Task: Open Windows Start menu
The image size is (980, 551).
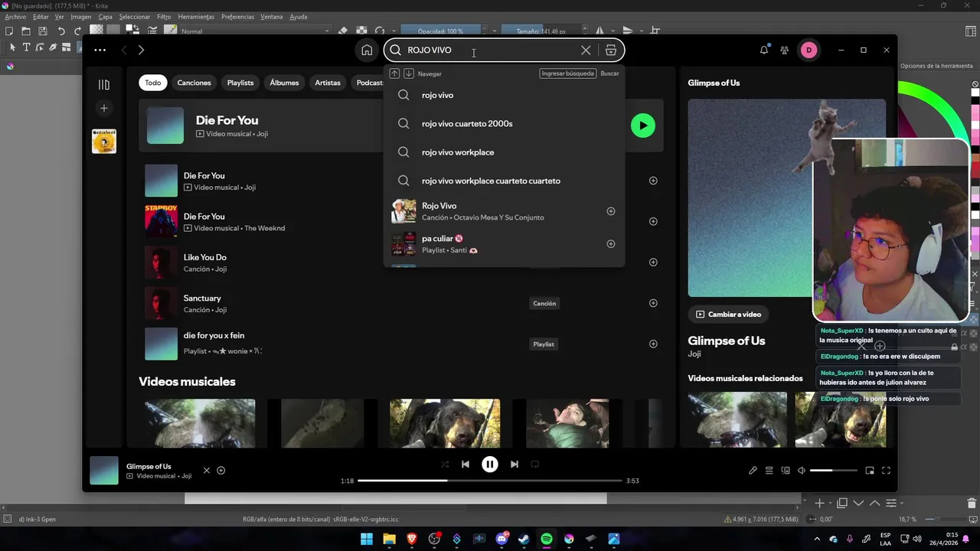Action: coord(367,539)
